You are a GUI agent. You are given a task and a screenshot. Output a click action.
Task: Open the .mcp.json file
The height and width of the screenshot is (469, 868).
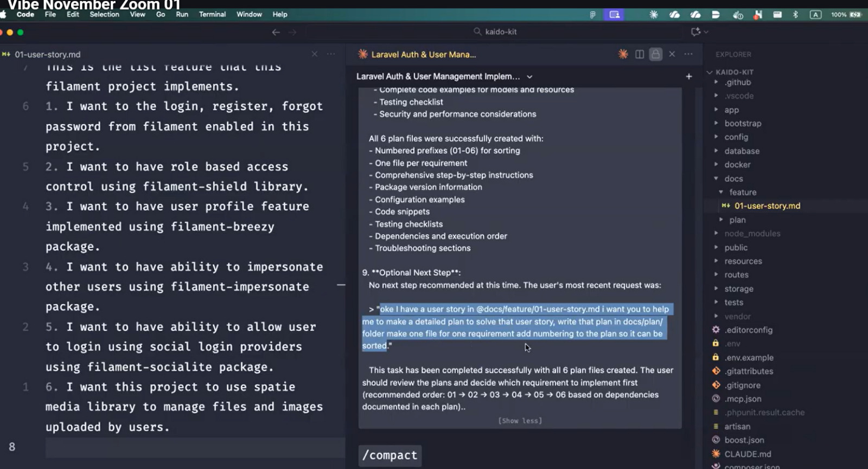743,399
